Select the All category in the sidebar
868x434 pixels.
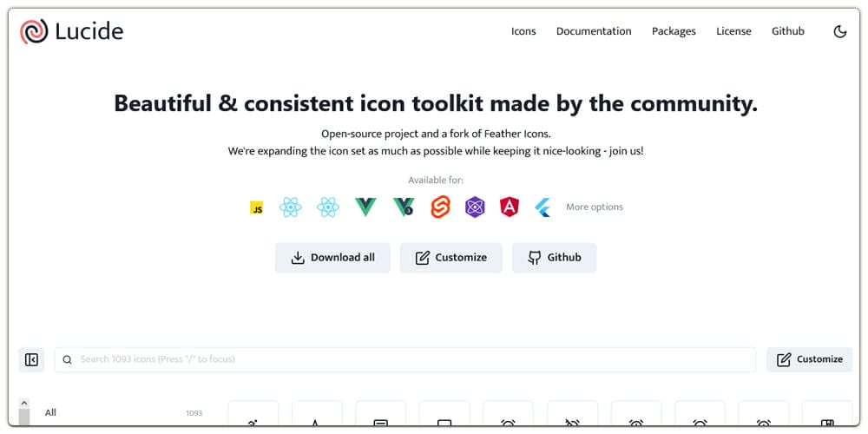[50, 412]
